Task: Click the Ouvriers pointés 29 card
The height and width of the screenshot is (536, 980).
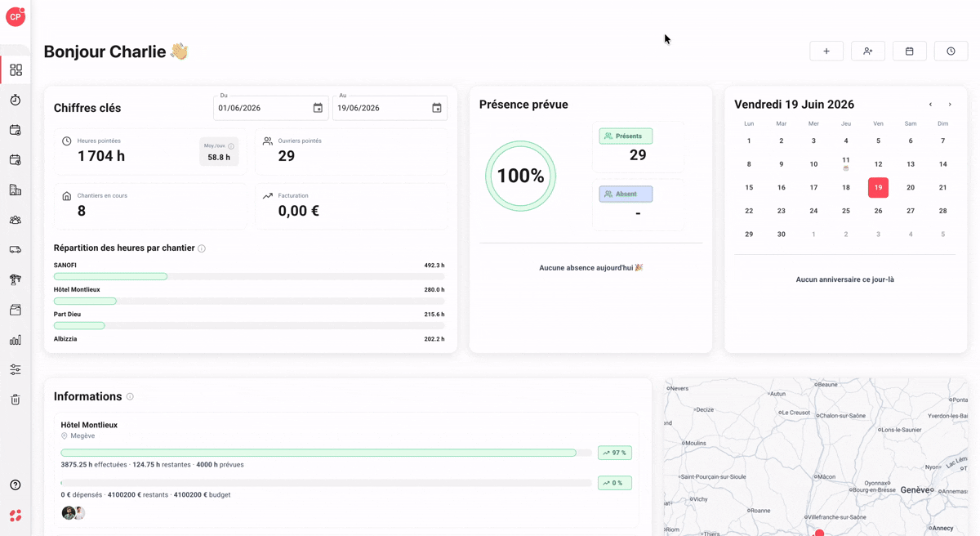Action: [351, 150]
